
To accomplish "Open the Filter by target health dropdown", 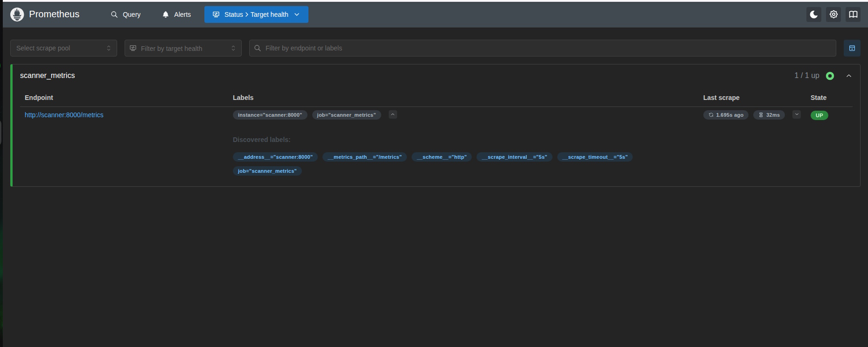I will coord(183,48).
